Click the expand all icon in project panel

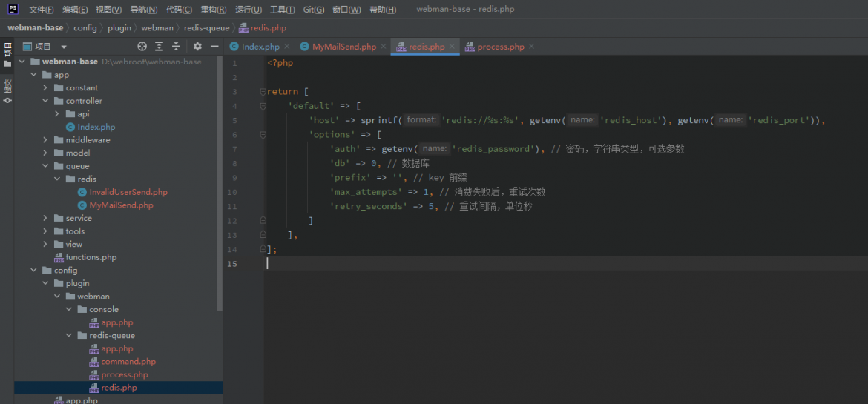click(x=160, y=47)
